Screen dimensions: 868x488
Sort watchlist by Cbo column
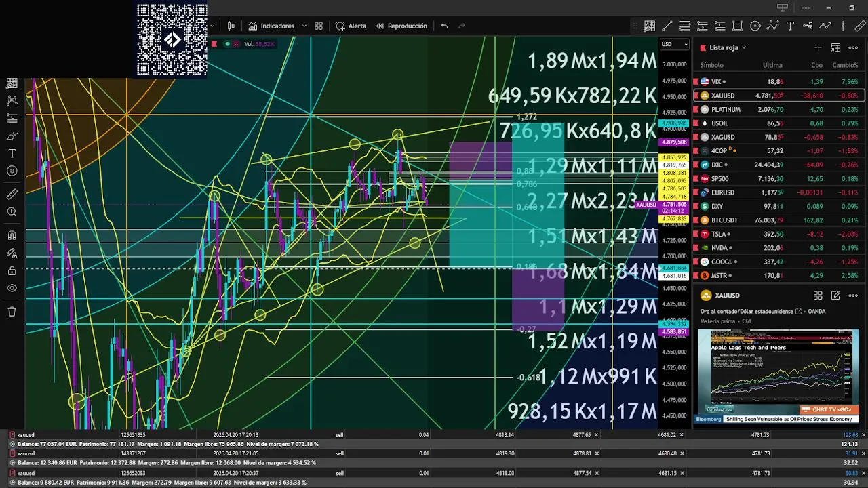[x=816, y=65]
